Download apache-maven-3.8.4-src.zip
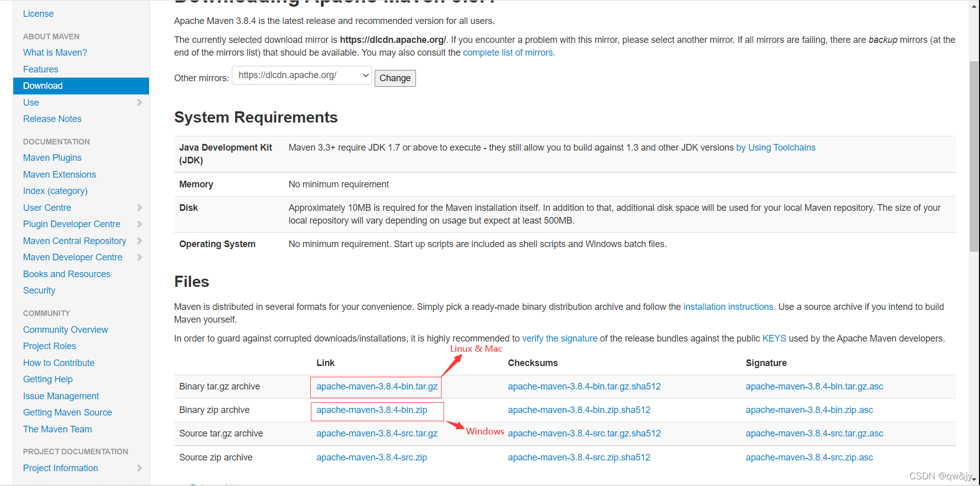 click(x=372, y=457)
